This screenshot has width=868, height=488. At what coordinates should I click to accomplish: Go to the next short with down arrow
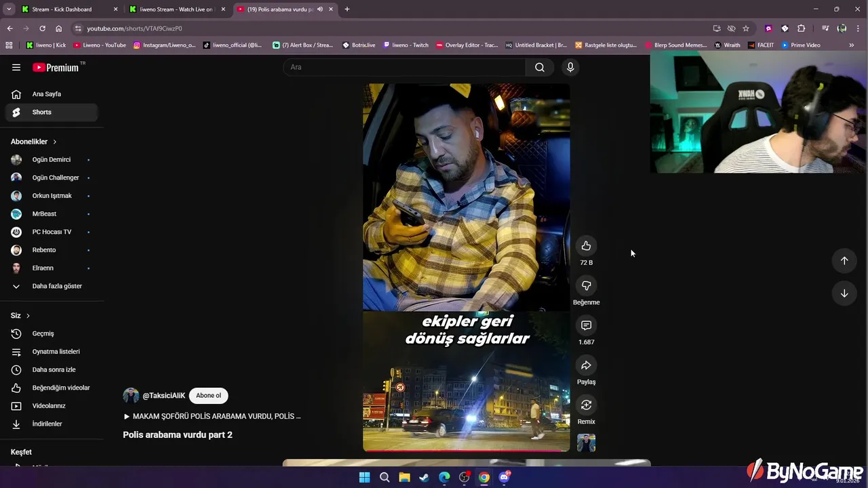pyautogui.click(x=844, y=293)
